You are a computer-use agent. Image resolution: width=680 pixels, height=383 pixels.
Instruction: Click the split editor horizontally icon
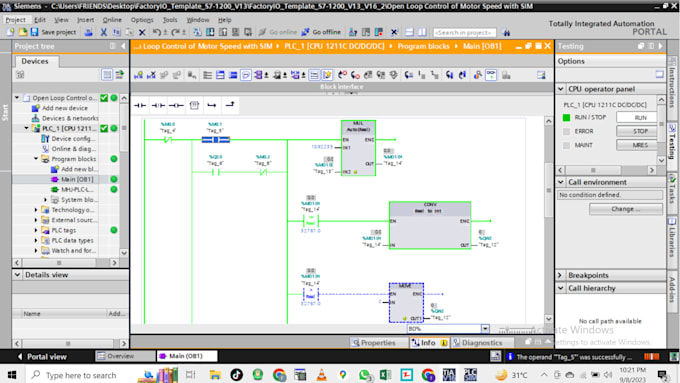[x=409, y=32]
